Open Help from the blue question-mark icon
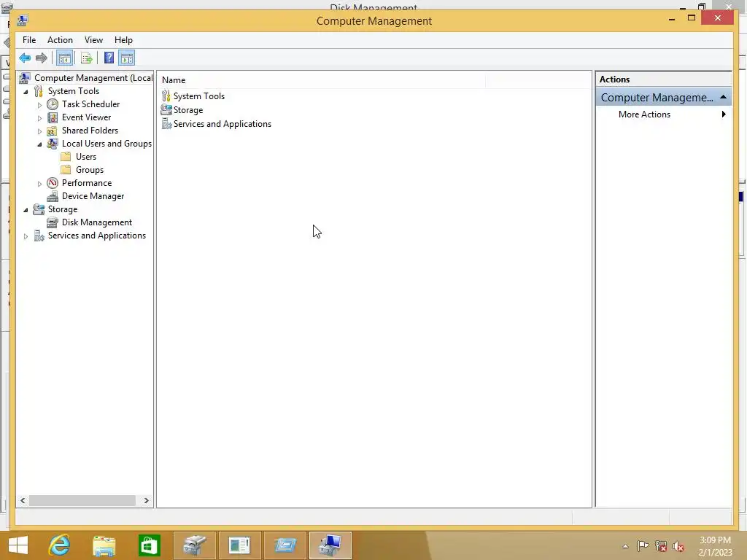Screen dimensions: 747x560 point(109,58)
